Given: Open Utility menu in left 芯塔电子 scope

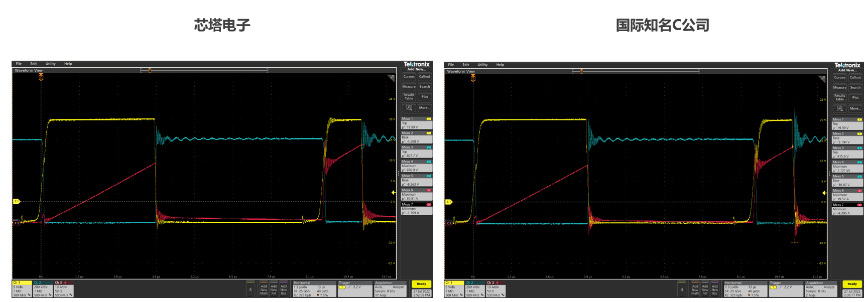Looking at the screenshot, I should (x=51, y=64).
